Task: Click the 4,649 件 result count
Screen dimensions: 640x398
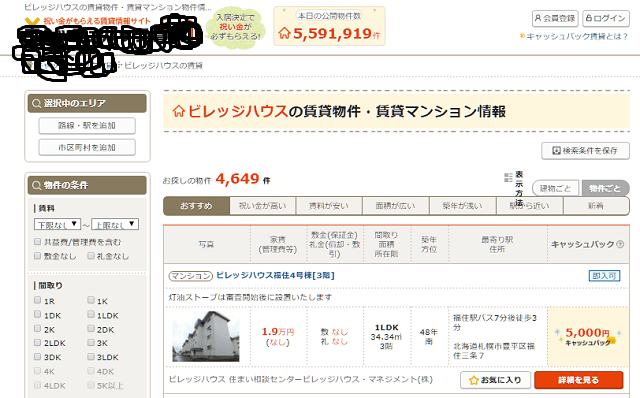Action: (x=243, y=179)
